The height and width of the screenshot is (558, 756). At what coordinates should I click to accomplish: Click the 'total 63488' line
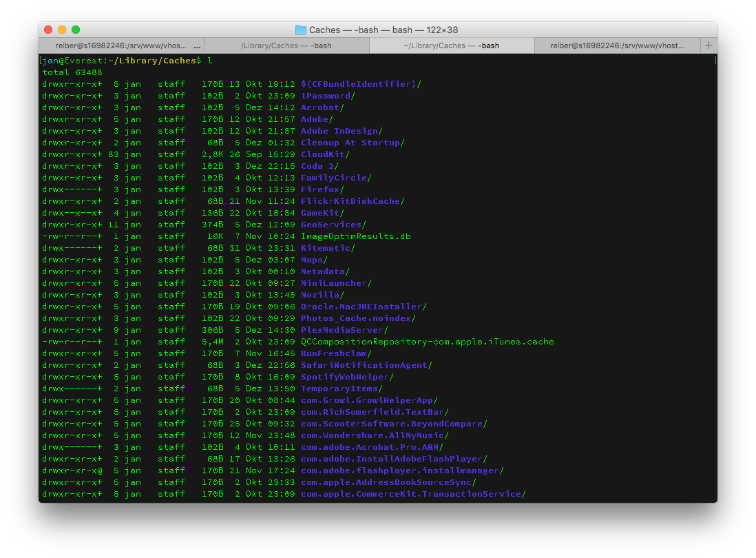tap(72, 72)
